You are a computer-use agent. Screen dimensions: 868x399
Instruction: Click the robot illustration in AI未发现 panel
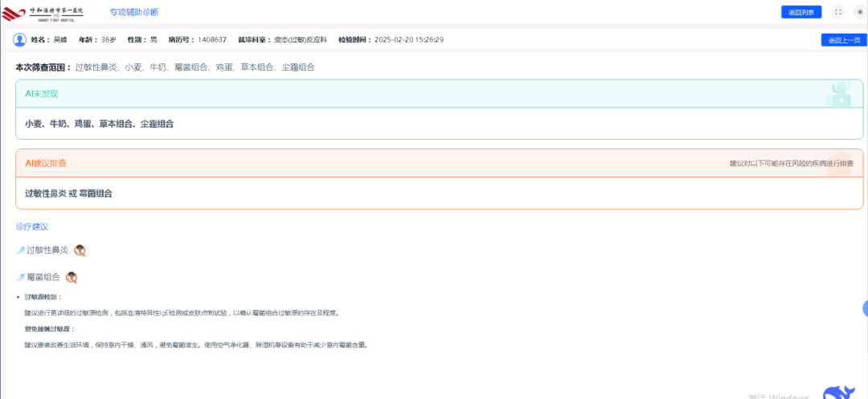tap(839, 93)
